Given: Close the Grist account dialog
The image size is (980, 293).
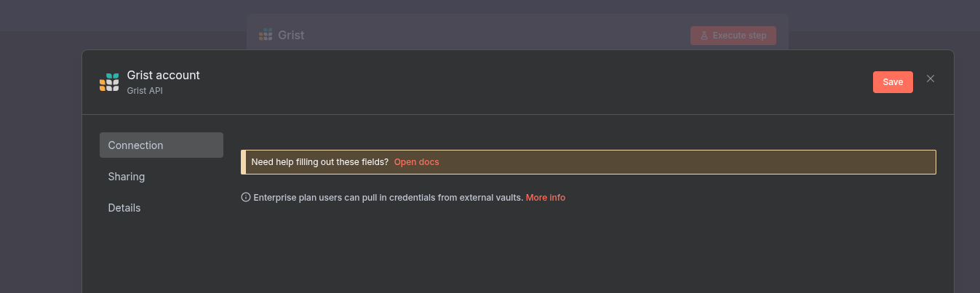Looking at the screenshot, I should (x=930, y=79).
